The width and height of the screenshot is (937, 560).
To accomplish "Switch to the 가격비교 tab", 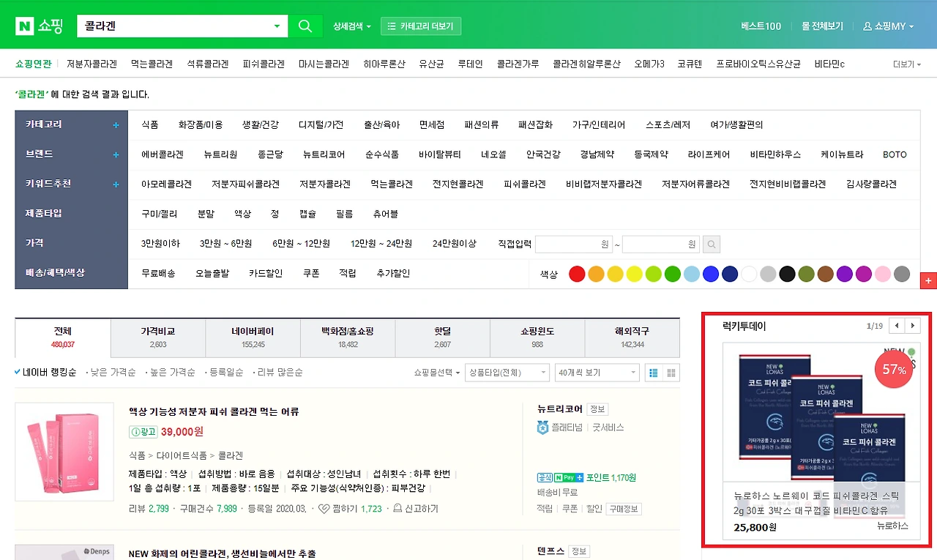I will coord(158,337).
